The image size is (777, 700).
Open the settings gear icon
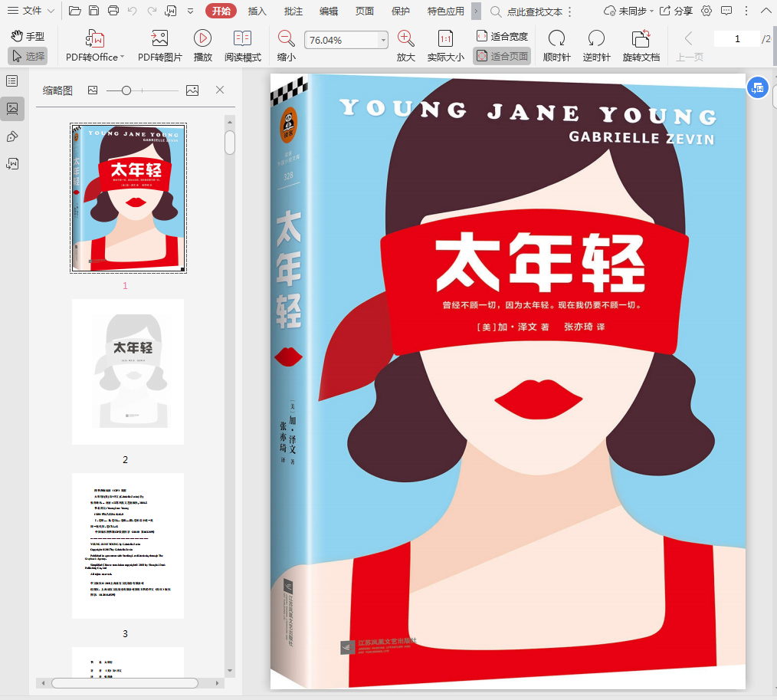click(707, 11)
